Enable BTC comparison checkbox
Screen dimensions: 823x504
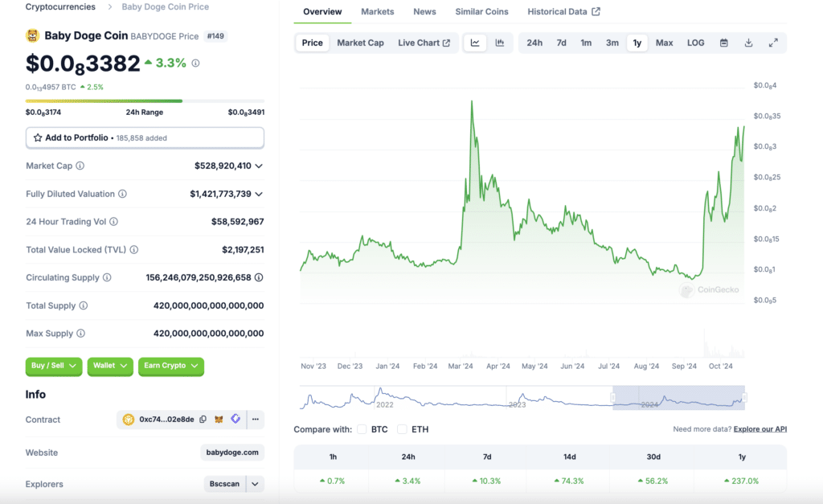coord(362,429)
